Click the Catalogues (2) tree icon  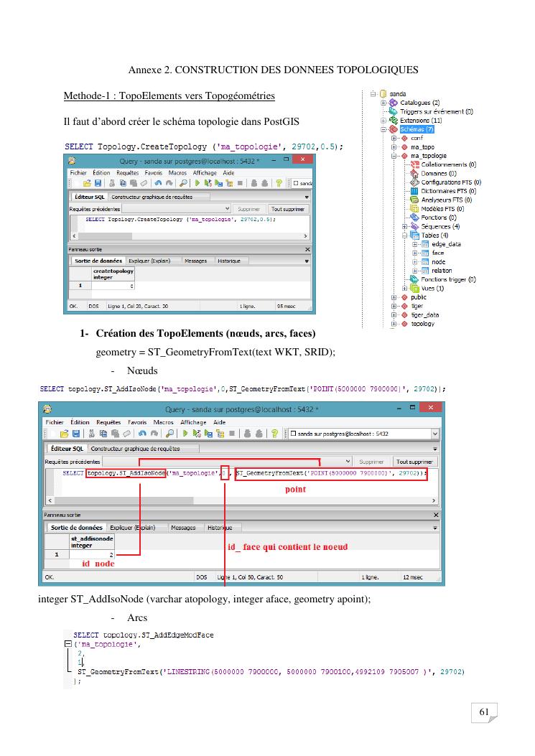pyautogui.click(x=393, y=103)
